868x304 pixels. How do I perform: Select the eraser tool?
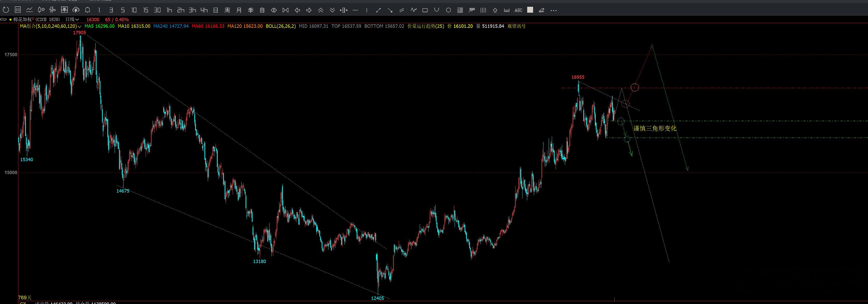coord(541,10)
